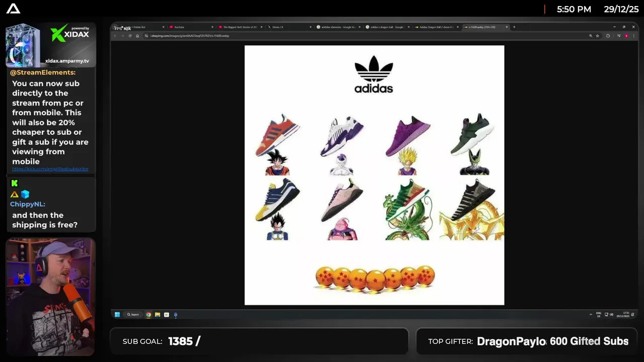The height and width of the screenshot is (362, 644).
Task: Click the pink Majin Buu sneaker
Action: 342,200
